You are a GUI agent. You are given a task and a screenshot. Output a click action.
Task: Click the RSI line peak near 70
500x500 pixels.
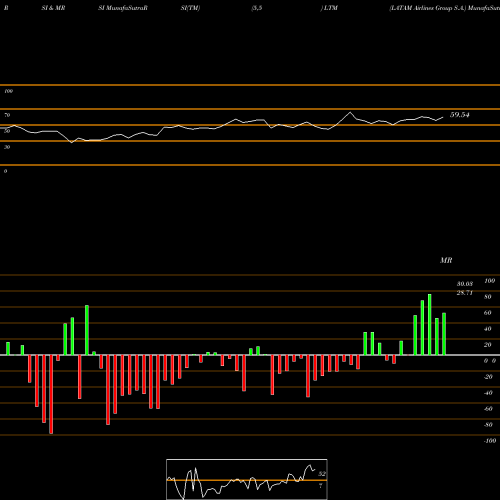[x=350, y=112]
